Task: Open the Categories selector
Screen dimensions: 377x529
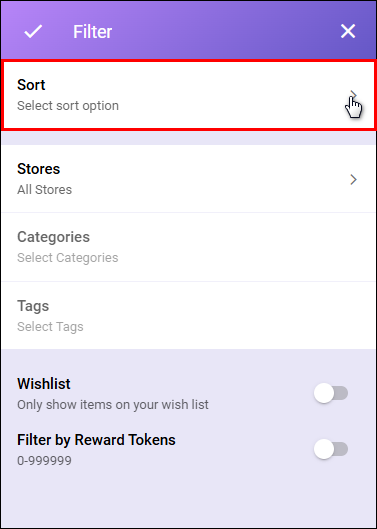Action: coord(189,247)
